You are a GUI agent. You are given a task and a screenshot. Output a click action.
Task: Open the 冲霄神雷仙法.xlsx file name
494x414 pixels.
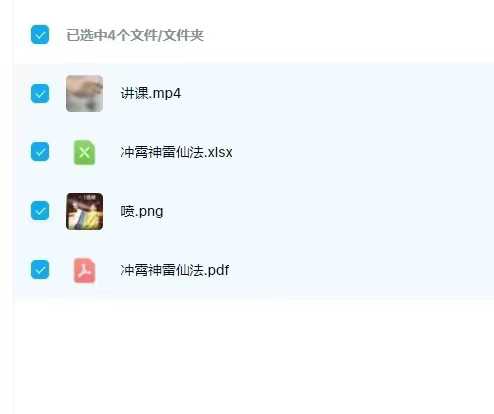click(x=176, y=152)
